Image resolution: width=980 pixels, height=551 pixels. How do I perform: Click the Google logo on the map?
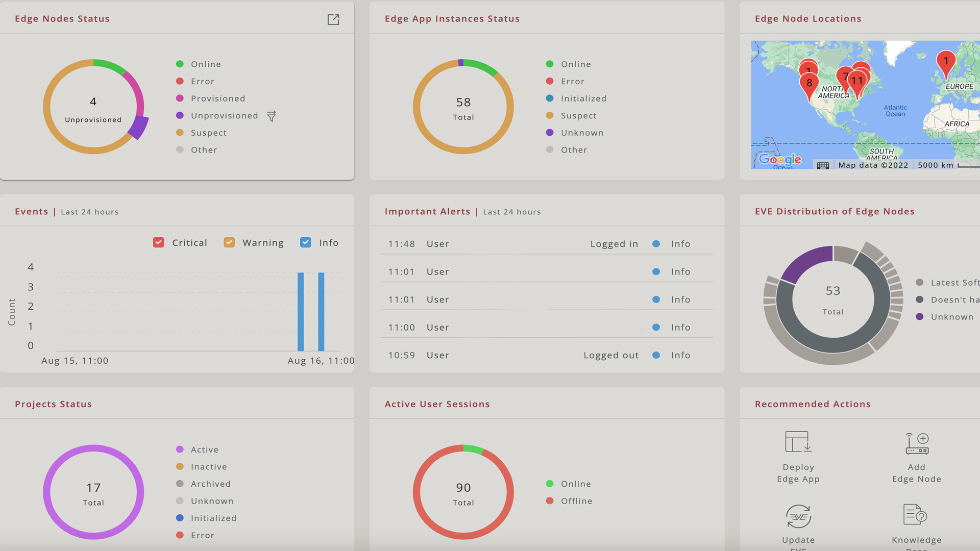(778, 160)
